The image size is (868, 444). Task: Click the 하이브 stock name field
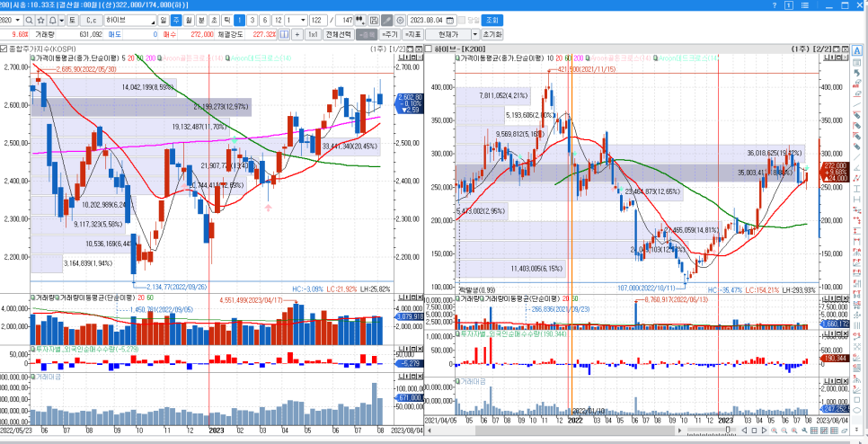(x=130, y=20)
